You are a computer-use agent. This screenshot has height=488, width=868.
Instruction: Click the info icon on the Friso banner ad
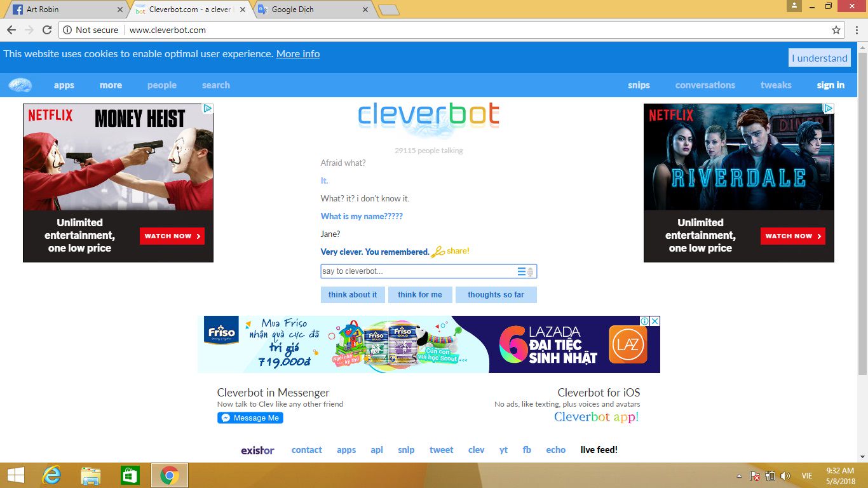tap(644, 322)
